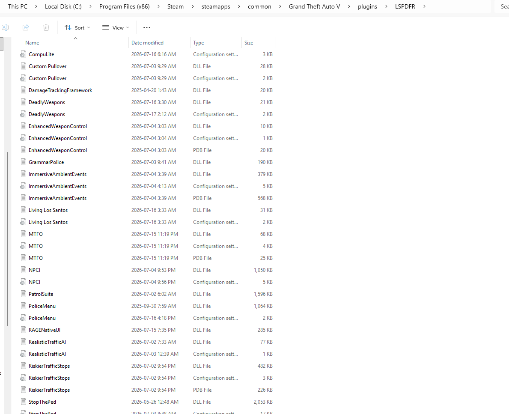
Task: Expand the chevron after common breadcrumb
Action: [x=280, y=6]
